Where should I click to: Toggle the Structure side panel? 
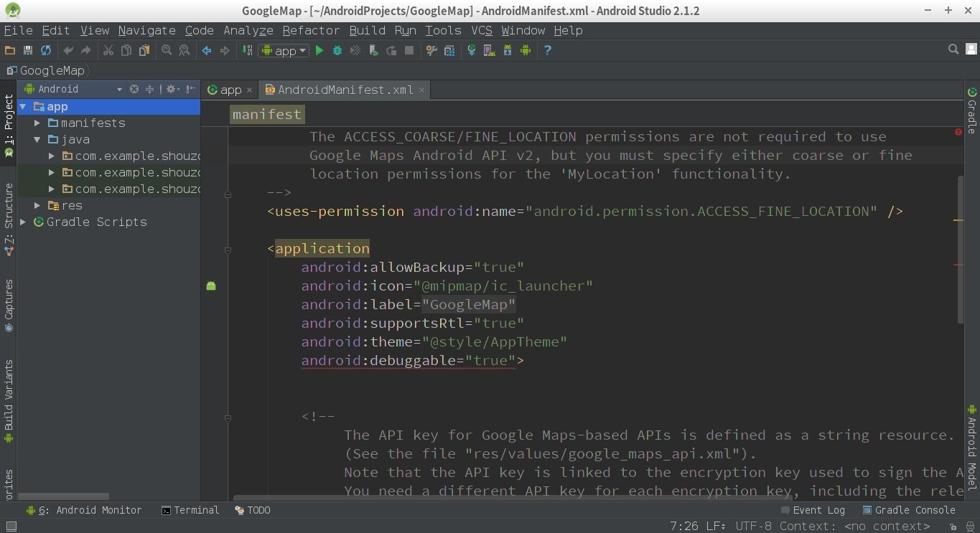coord(9,220)
